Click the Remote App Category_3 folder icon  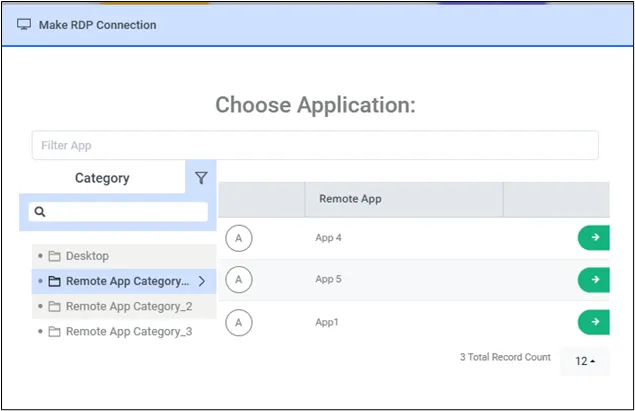coord(54,332)
